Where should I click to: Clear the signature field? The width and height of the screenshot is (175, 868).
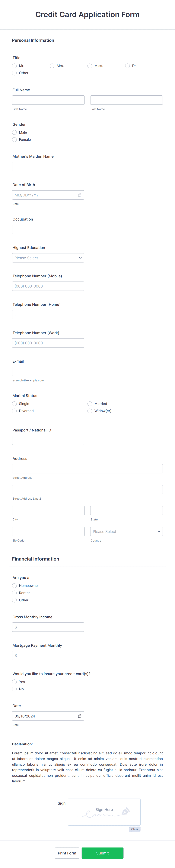[x=134, y=829]
